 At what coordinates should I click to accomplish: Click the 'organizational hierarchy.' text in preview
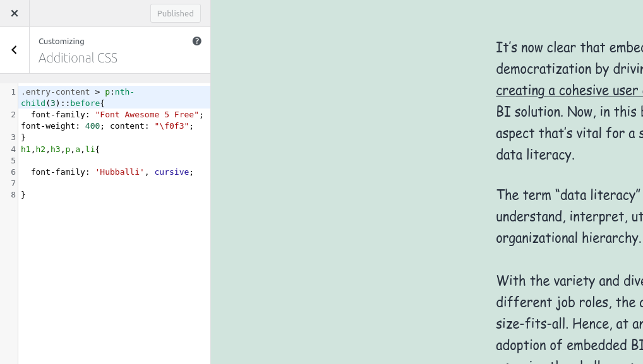tap(568, 238)
